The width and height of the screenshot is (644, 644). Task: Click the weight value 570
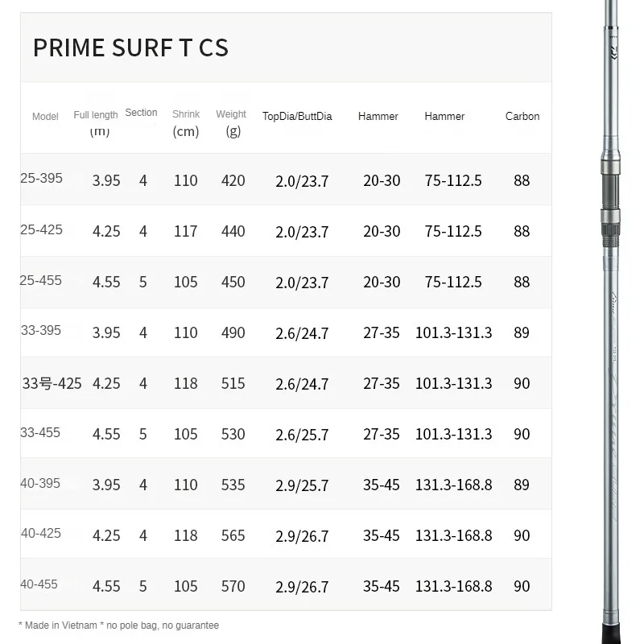click(x=233, y=587)
